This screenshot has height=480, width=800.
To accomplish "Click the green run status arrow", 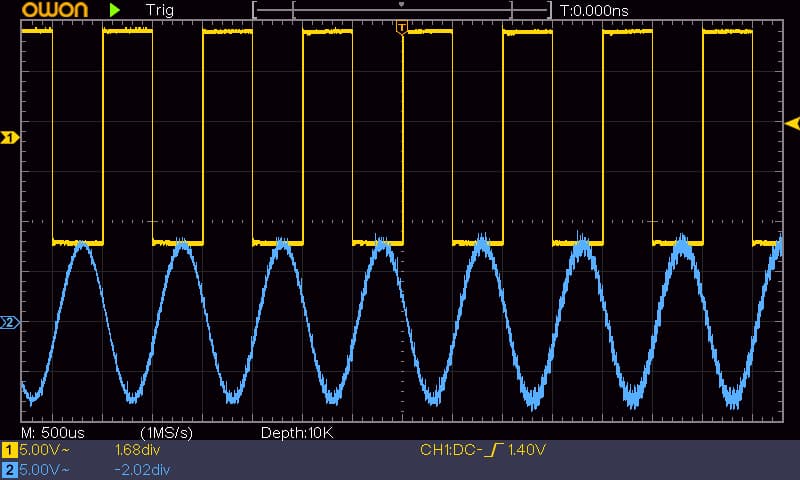I will 114,10.
